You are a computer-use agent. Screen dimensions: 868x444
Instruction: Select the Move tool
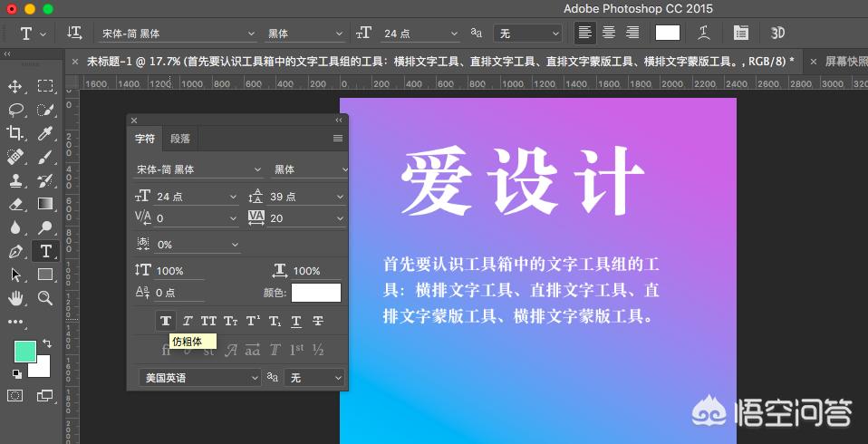[14, 86]
